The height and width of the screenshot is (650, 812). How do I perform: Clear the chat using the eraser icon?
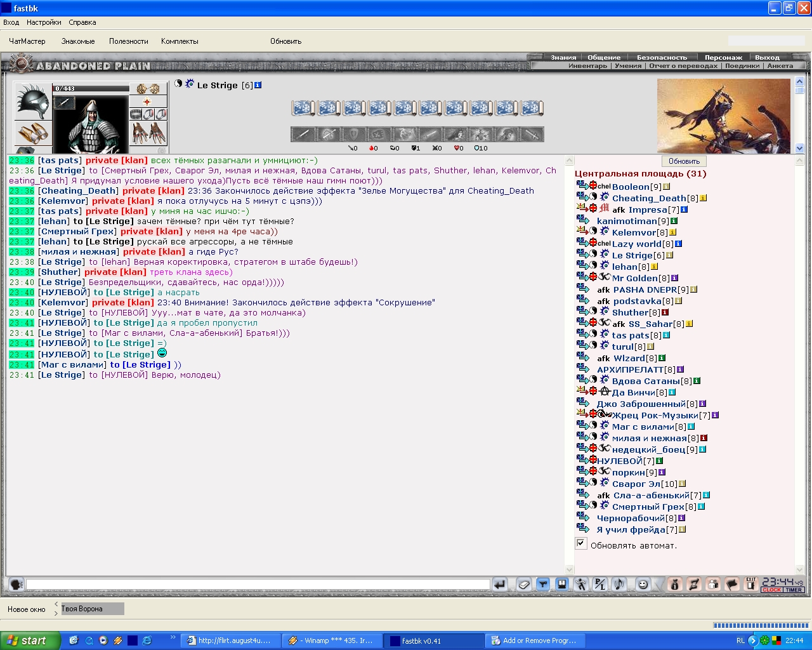coord(524,585)
